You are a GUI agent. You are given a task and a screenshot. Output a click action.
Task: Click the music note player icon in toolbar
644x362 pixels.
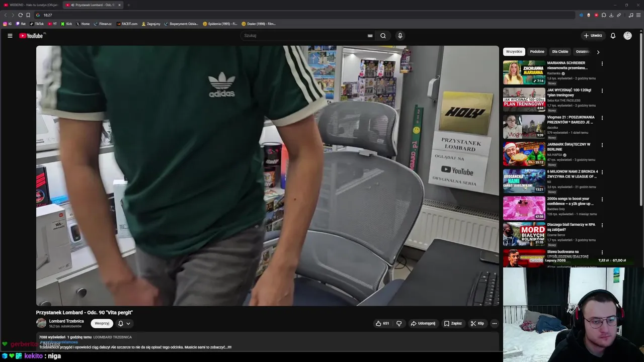pyautogui.click(x=631, y=15)
